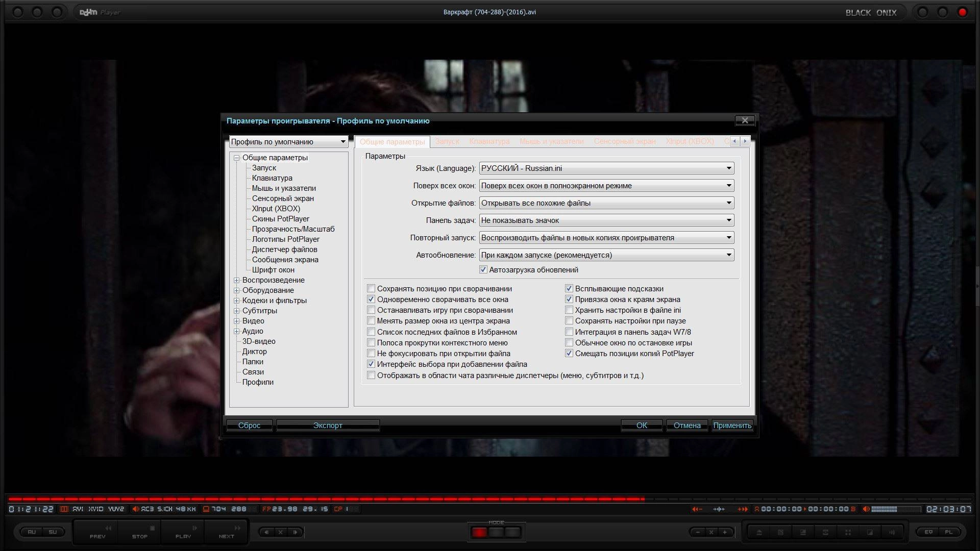Open the Панель задач dropdown
980x551 pixels.
[606, 220]
